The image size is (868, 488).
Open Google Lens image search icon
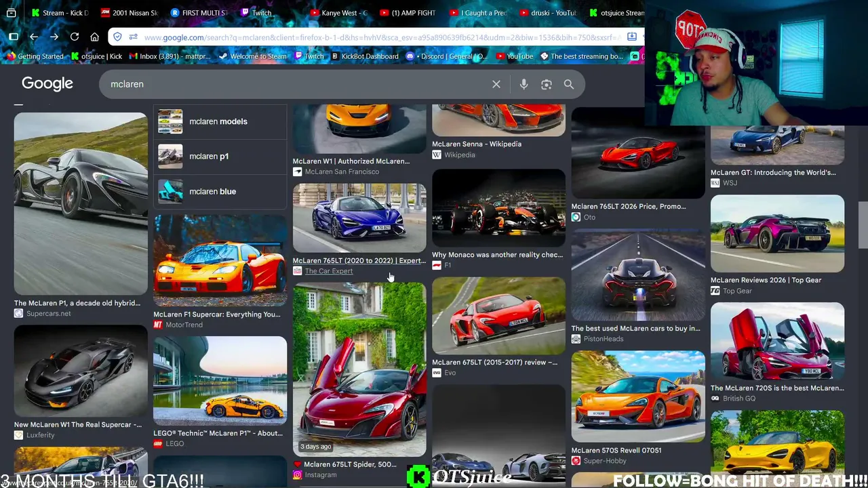pos(547,84)
